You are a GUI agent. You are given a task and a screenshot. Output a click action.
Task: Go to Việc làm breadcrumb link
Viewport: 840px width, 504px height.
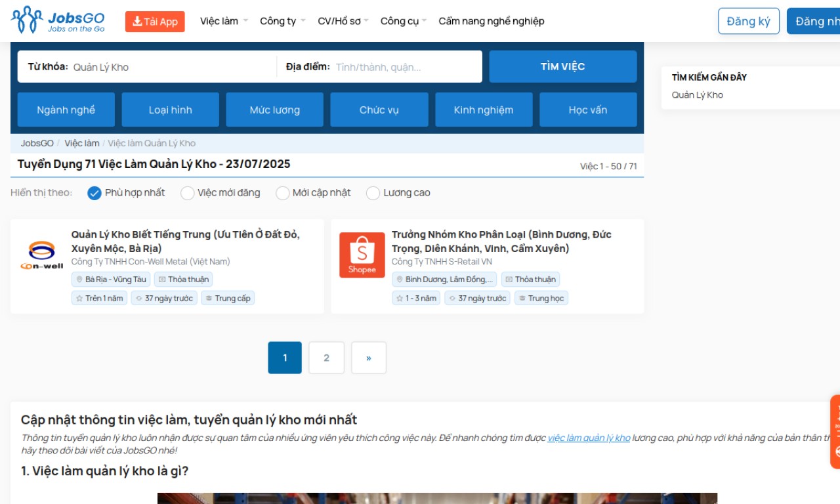tap(82, 143)
